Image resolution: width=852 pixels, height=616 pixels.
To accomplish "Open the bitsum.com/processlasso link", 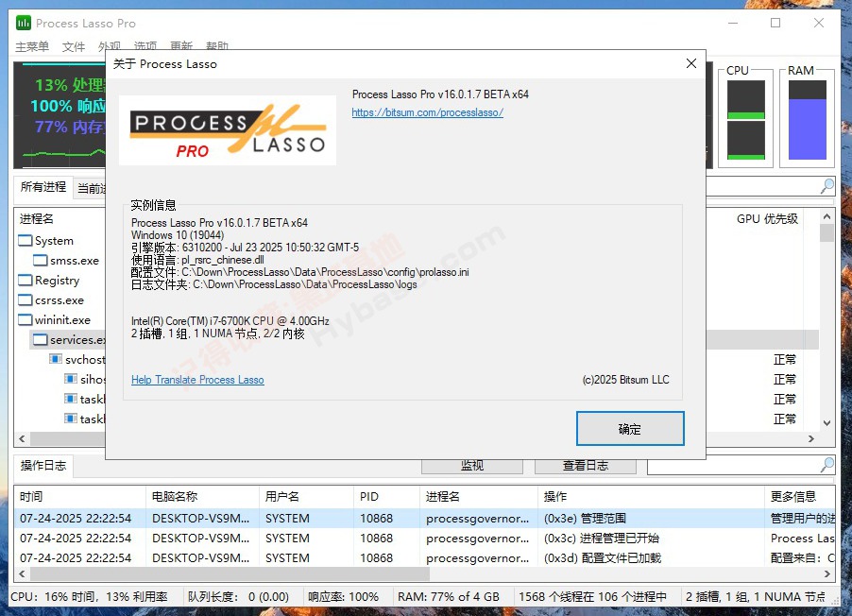I will point(427,112).
